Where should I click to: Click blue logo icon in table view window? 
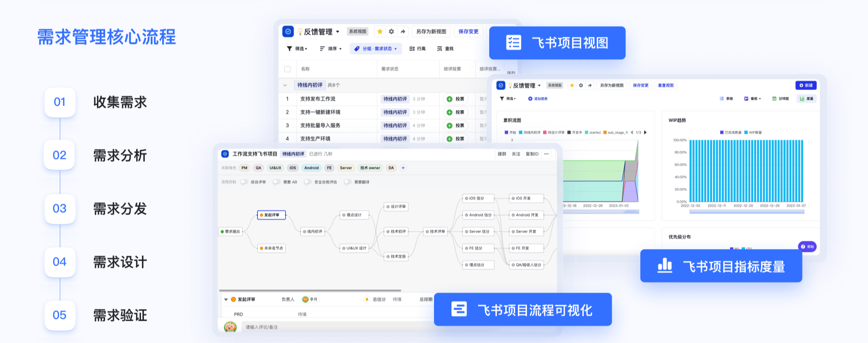288,31
